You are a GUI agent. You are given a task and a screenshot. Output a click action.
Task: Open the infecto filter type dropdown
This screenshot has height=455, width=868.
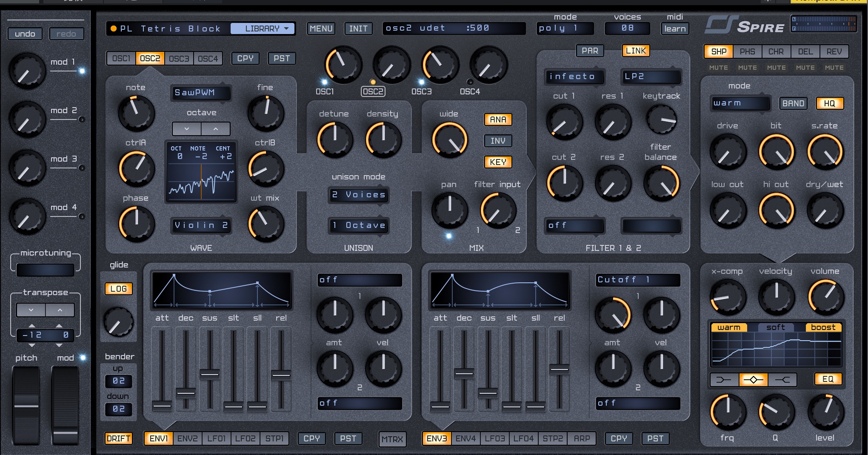[x=574, y=77]
